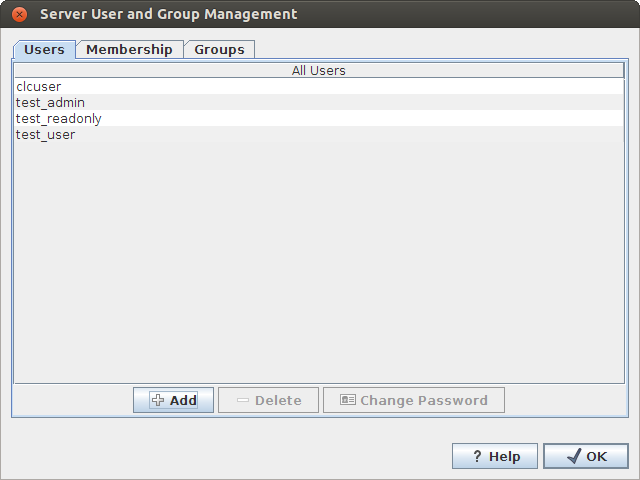The image size is (640, 480).
Task: Click the checkmark icon on the OK button
Action: pos(573,456)
